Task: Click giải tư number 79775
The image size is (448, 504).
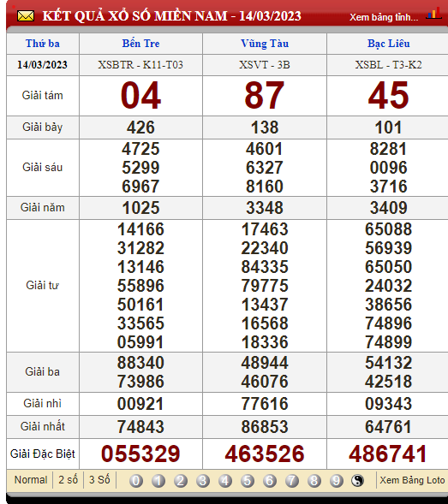Action: click(265, 286)
